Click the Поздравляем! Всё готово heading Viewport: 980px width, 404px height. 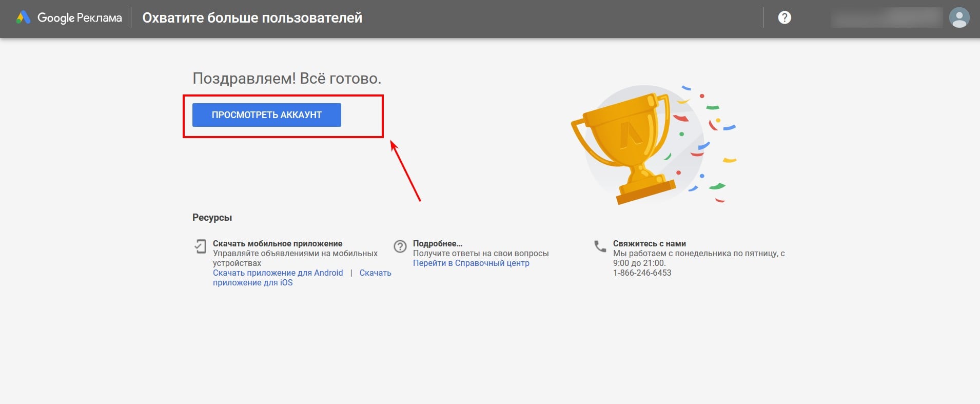(286, 79)
